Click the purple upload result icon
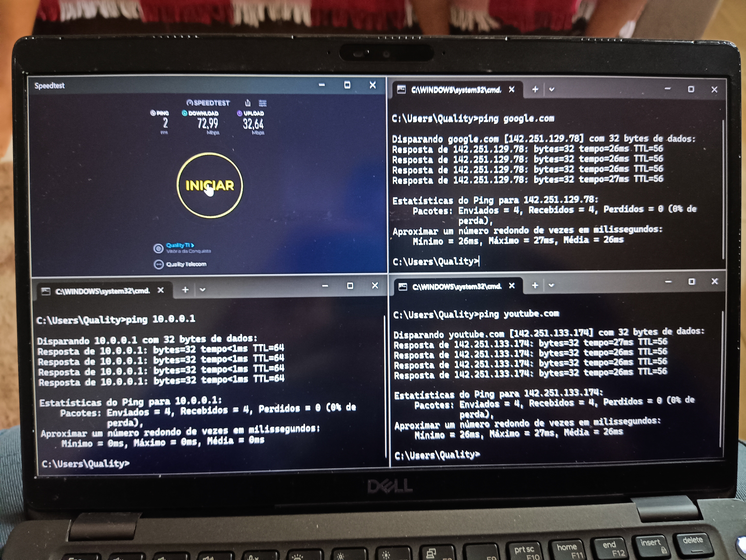Image resolution: width=746 pixels, height=560 pixels. click(239, 114)
